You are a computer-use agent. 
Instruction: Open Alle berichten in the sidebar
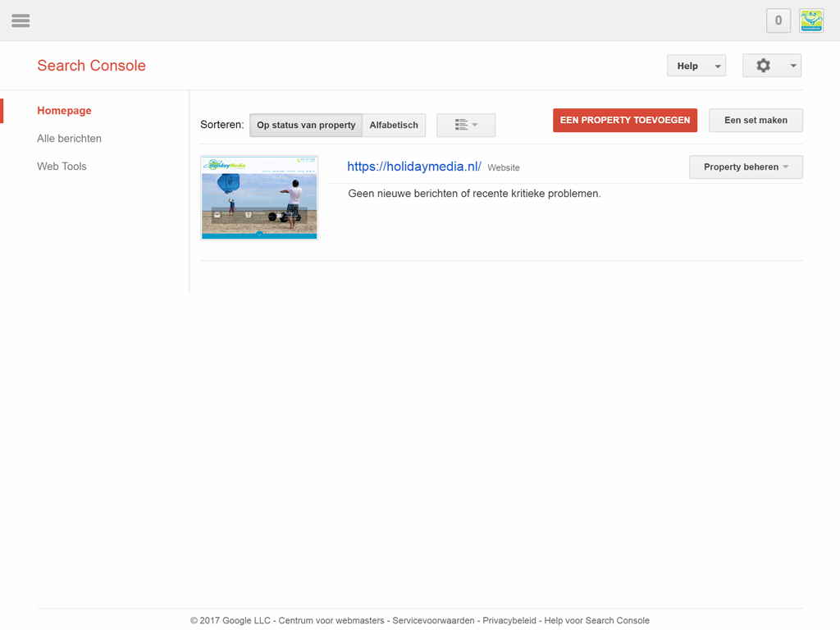(x=69, y=138)
